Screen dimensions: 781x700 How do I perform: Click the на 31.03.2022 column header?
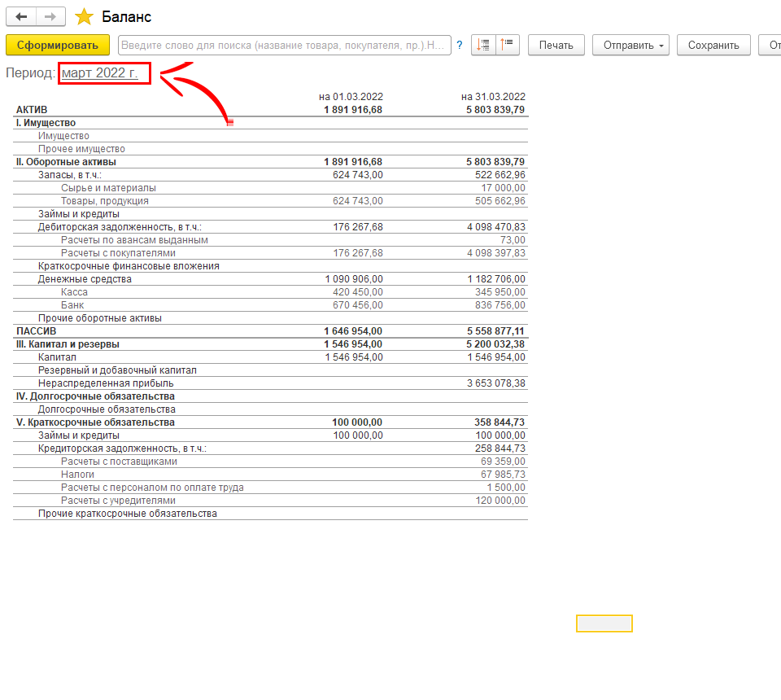(x=492, y=97)
